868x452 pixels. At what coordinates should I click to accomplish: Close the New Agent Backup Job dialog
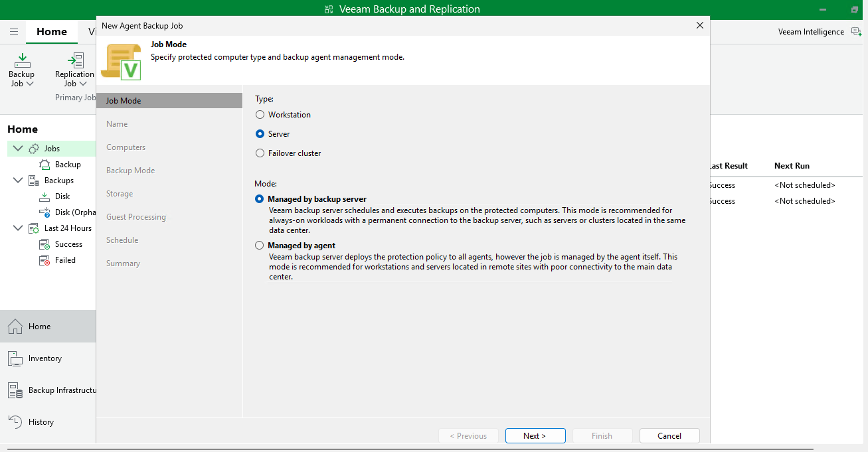pyautogui.click(x=699, y=25)
